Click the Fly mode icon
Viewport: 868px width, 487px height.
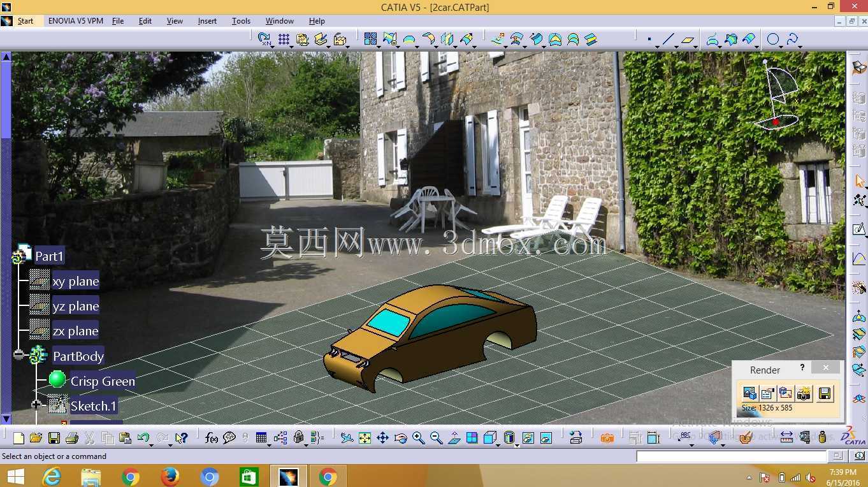tap(347, 438)
